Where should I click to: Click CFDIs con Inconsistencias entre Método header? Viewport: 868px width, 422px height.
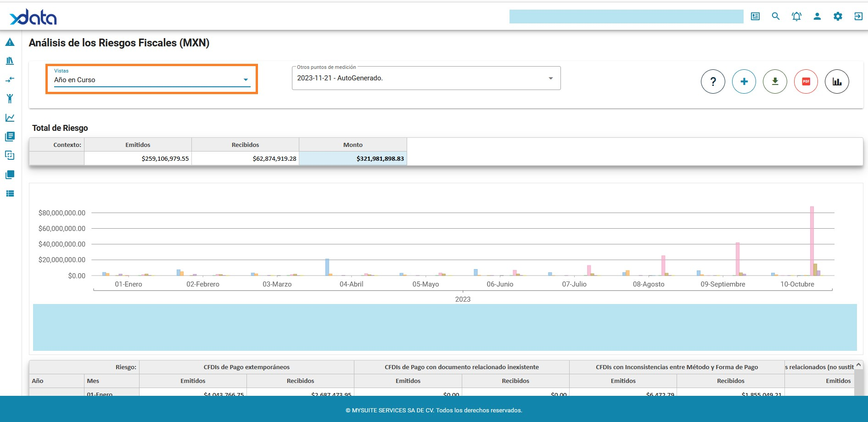(x=677, y=367)
